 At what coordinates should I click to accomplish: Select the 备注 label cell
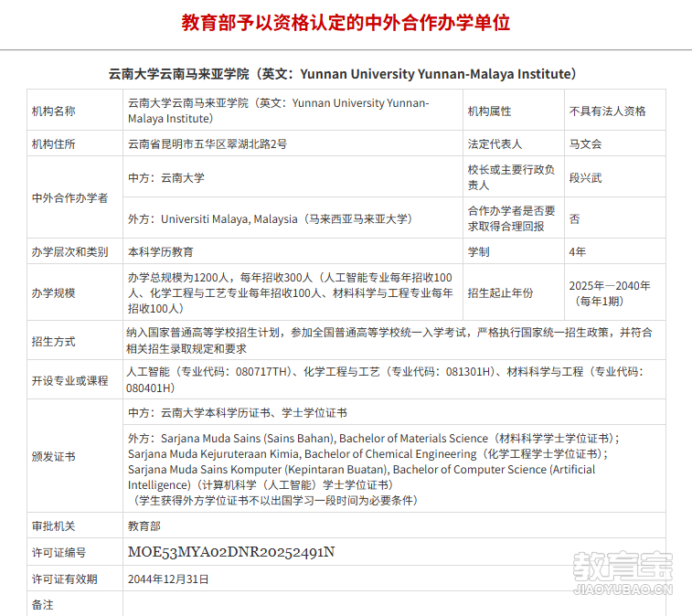(75, 603)
